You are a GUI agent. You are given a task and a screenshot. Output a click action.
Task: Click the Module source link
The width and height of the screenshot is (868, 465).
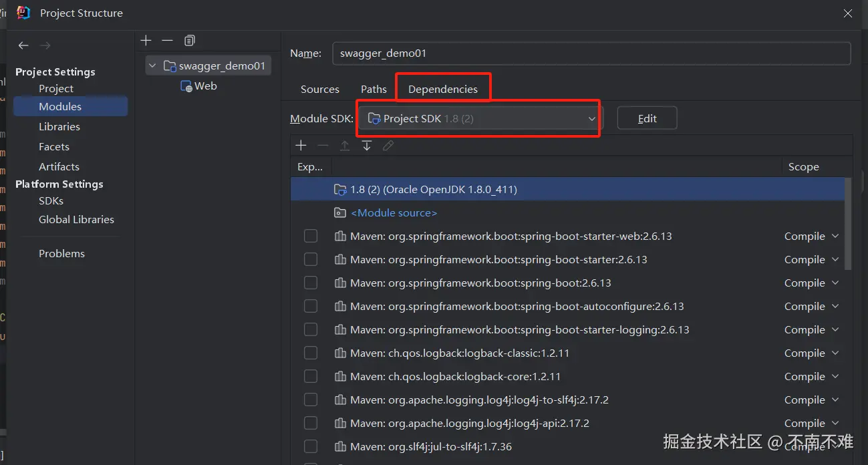click(x=394, y=212)
